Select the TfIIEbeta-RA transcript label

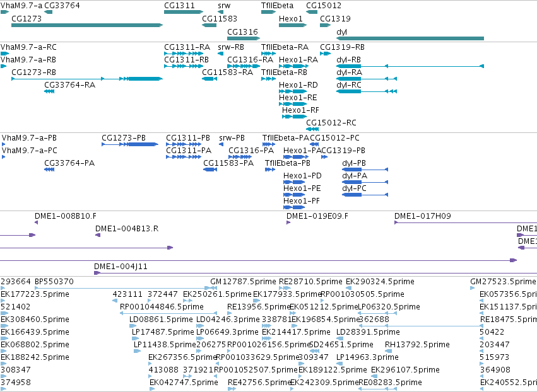point(285,47)
